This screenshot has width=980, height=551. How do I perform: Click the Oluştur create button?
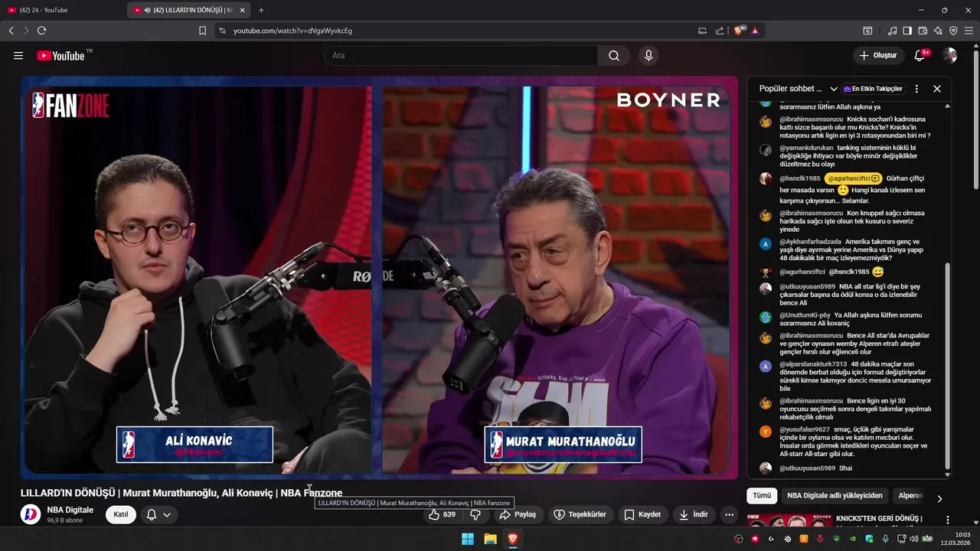click(878, 56)
